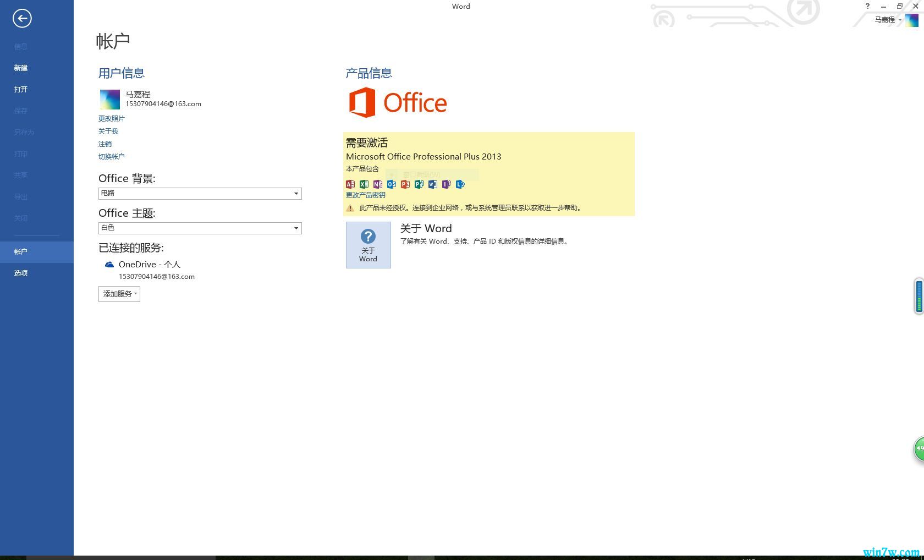924x560 pixels.
Task: Click the OneDrive cloud icon
Action: tap(109, 265)
